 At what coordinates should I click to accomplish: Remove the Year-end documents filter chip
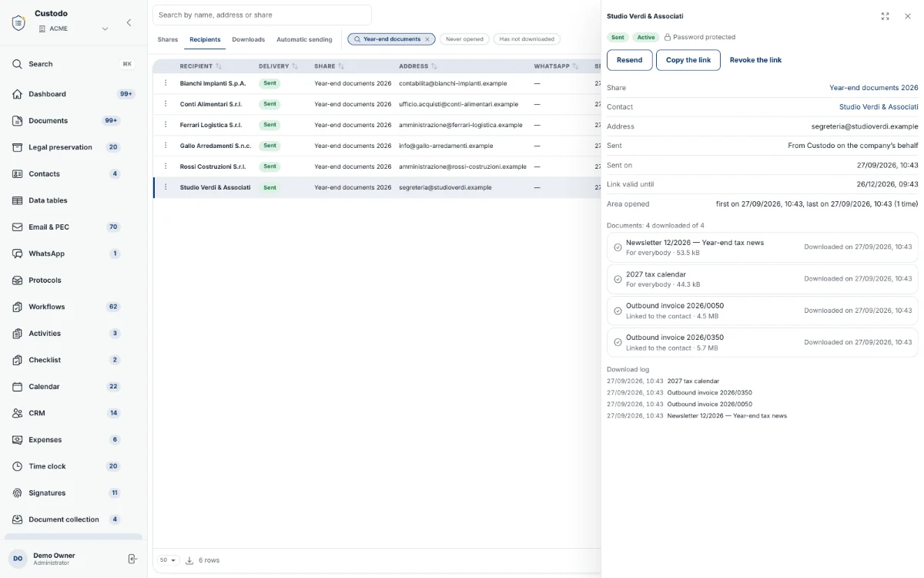pyautogui.click(x=427, y=39)
